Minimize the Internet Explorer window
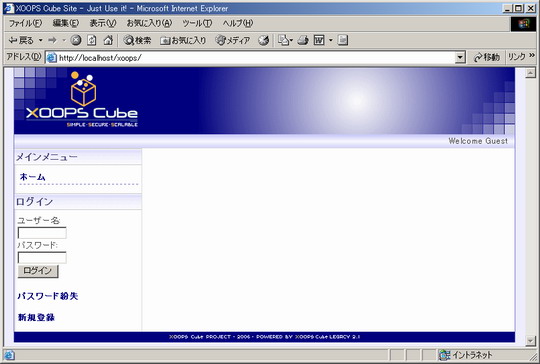This screenshot has width=540, height=364. pyautogui.click(x=508, y=8)
